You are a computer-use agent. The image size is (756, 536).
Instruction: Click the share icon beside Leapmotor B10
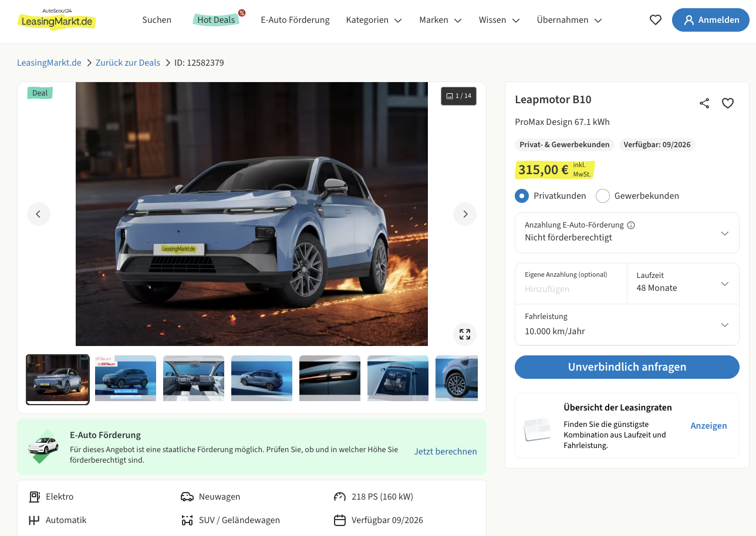tap(704, 103)
